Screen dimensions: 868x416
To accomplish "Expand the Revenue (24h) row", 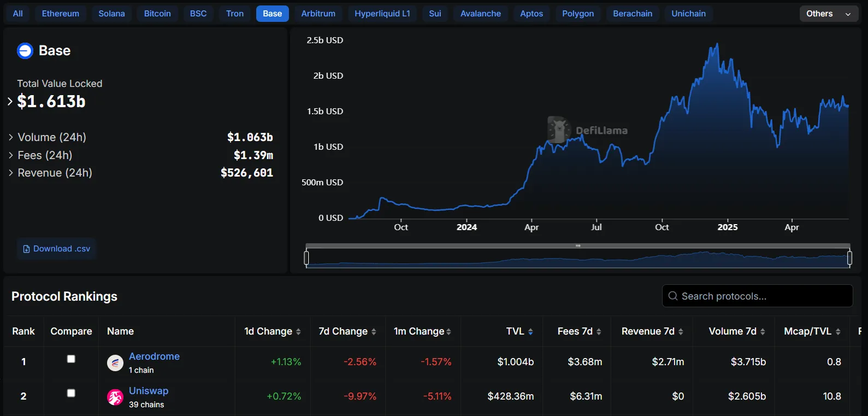I will coord(11,173).
